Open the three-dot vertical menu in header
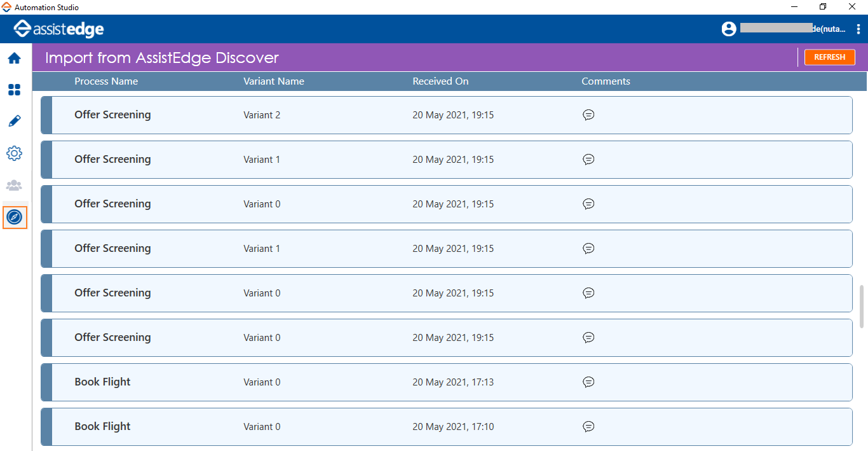This screenshot has width=868, height=451. click(858, 29)
